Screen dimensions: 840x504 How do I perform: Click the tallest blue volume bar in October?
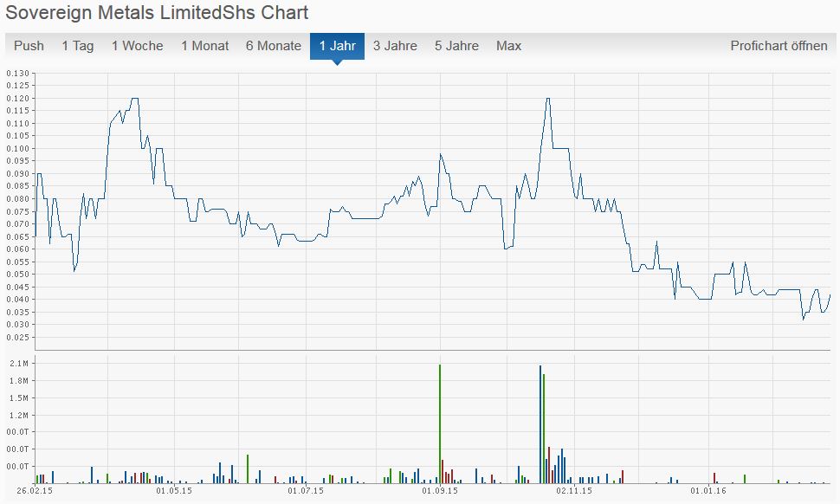[540, 424]
